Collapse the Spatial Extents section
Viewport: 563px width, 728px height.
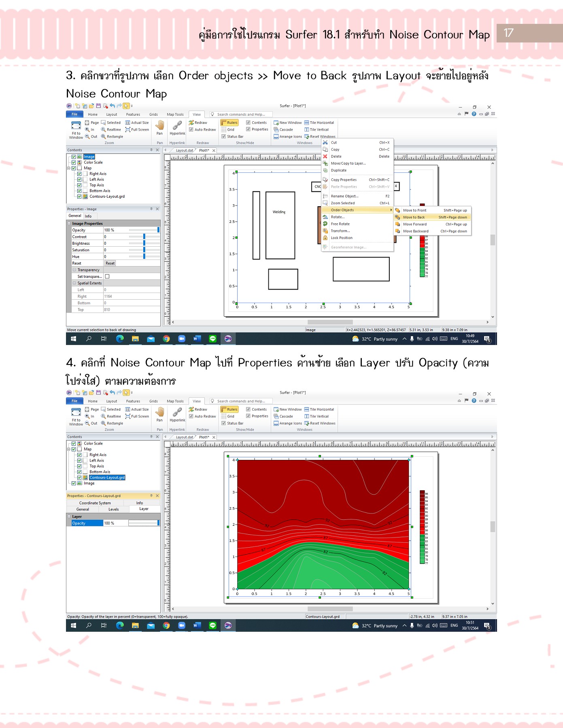point(74,283)
